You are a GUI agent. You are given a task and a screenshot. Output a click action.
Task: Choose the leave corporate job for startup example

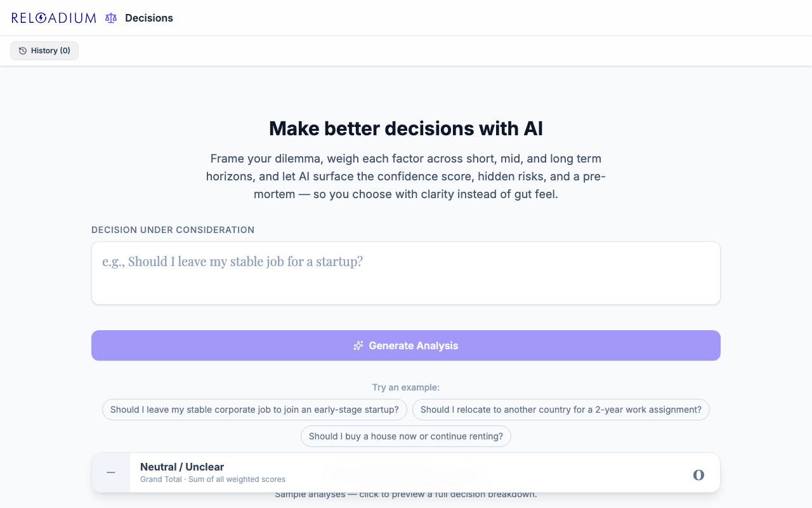click(x=254, y=410)
